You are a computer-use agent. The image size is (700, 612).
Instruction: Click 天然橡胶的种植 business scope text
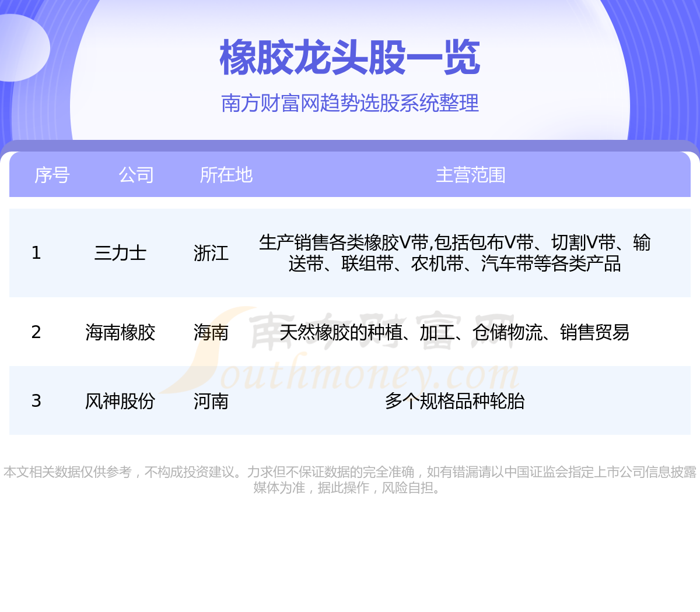[455, 332]
